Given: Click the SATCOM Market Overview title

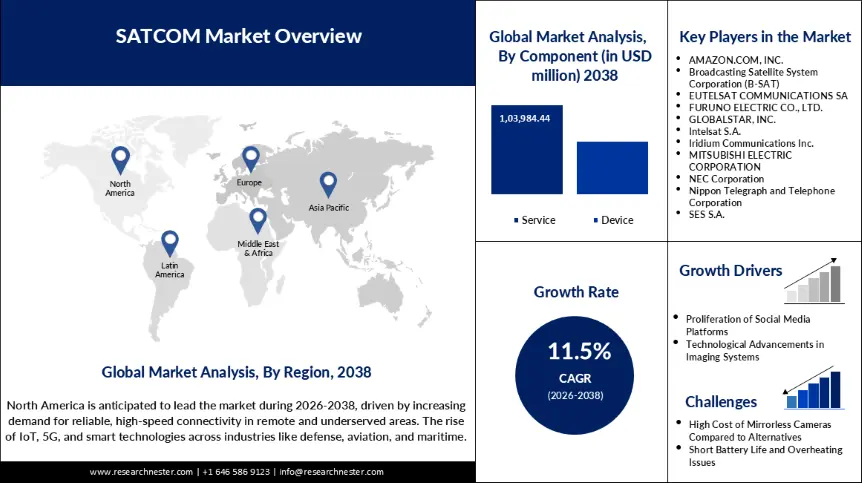Looking at the screenshot, I should [x=239, y=36].
